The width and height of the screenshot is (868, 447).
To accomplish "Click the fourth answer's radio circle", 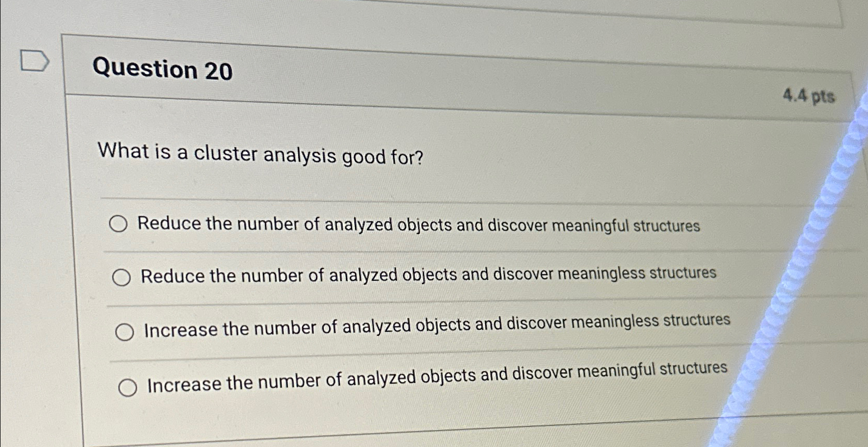I will point(127,386).
